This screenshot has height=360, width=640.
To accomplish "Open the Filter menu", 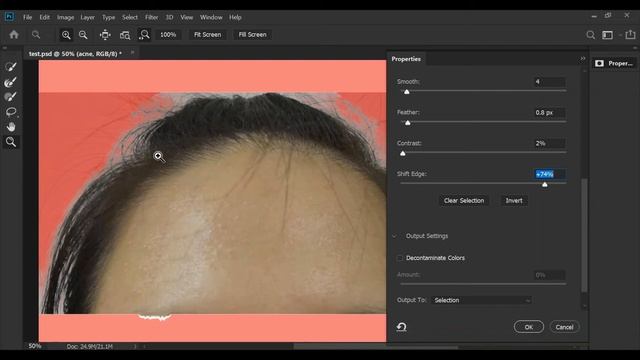I will 151,17.
